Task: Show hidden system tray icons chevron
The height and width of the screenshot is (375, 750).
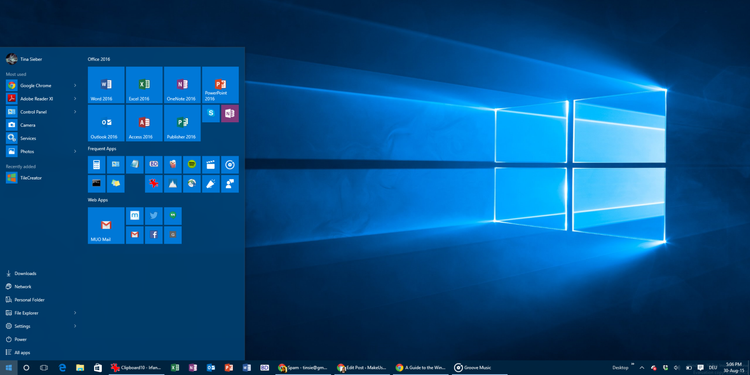Action: click(642, 368)
